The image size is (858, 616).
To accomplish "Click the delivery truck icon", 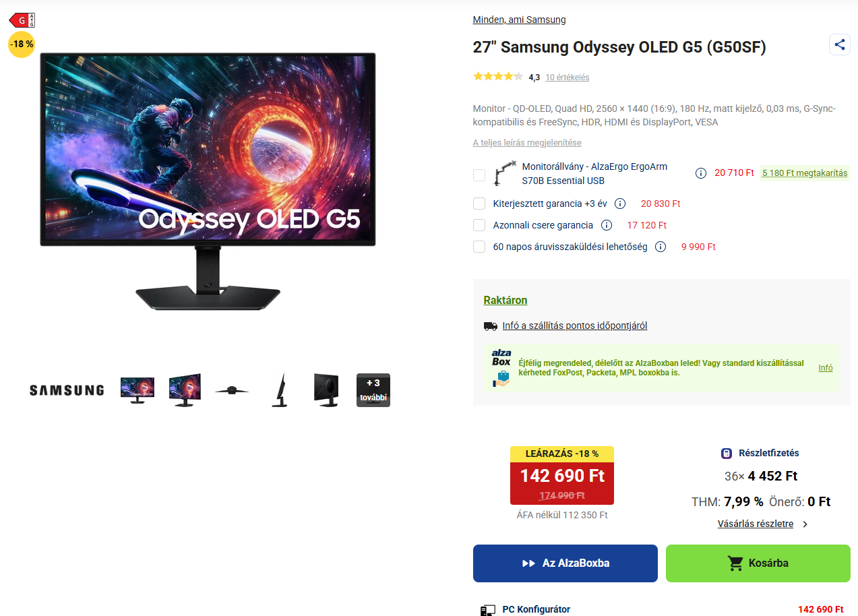I will 491,326.
